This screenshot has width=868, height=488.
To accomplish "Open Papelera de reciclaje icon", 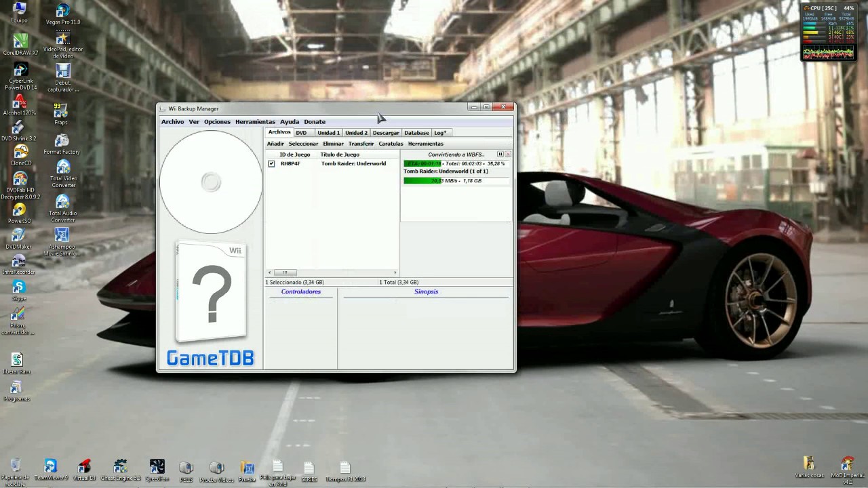I will point(16,472).
